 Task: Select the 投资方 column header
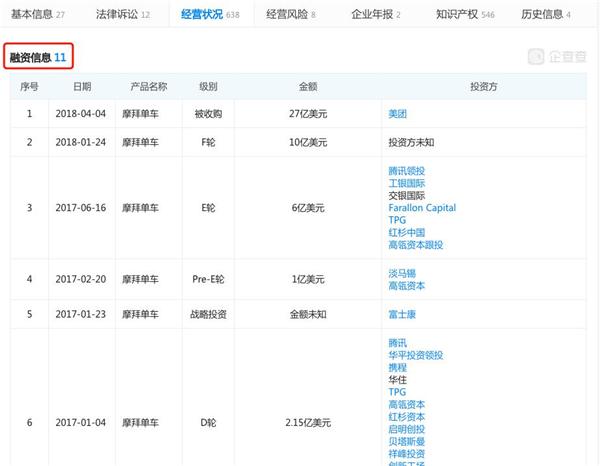click(484, 86)
